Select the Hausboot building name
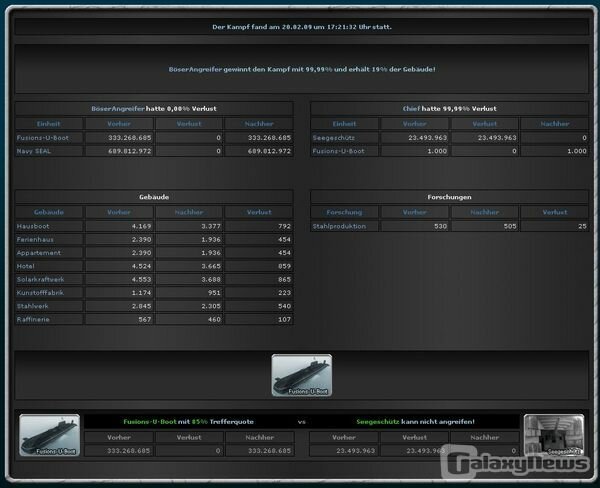 [33, 226]
